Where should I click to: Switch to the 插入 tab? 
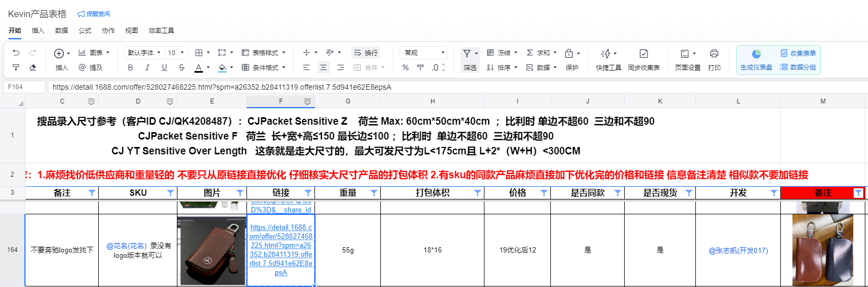pyautogui.click(x=38, y=31)
